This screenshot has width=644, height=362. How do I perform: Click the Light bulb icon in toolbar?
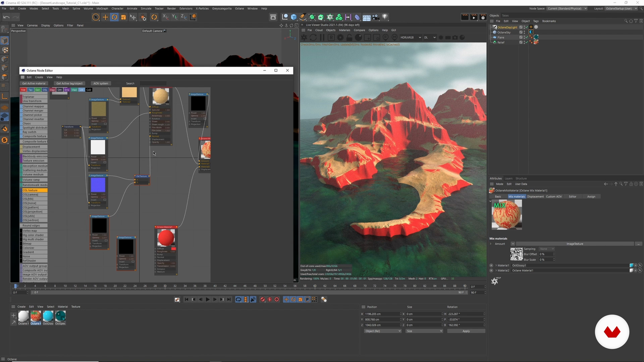385,17
